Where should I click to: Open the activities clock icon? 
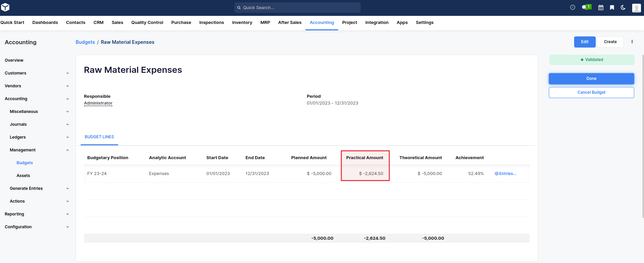(x=572, y=7)
